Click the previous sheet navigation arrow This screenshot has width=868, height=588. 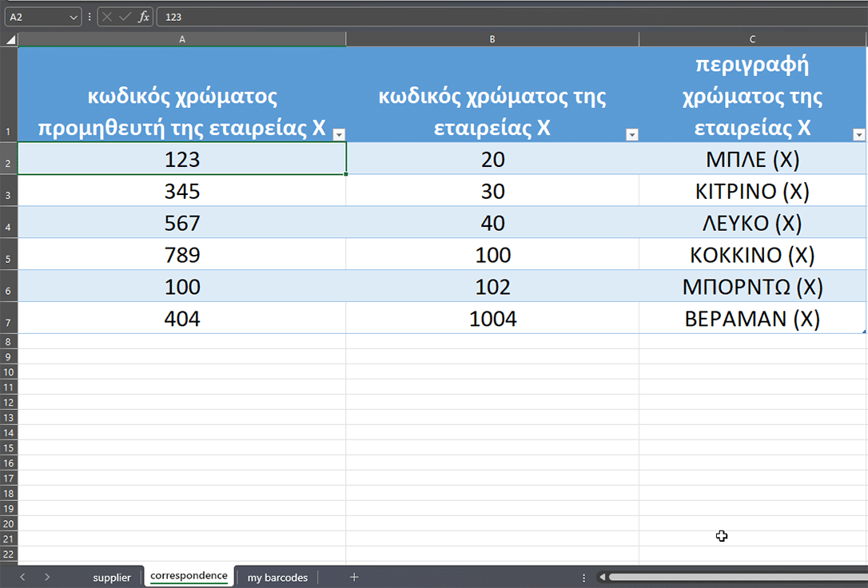[x=22, y=577]
